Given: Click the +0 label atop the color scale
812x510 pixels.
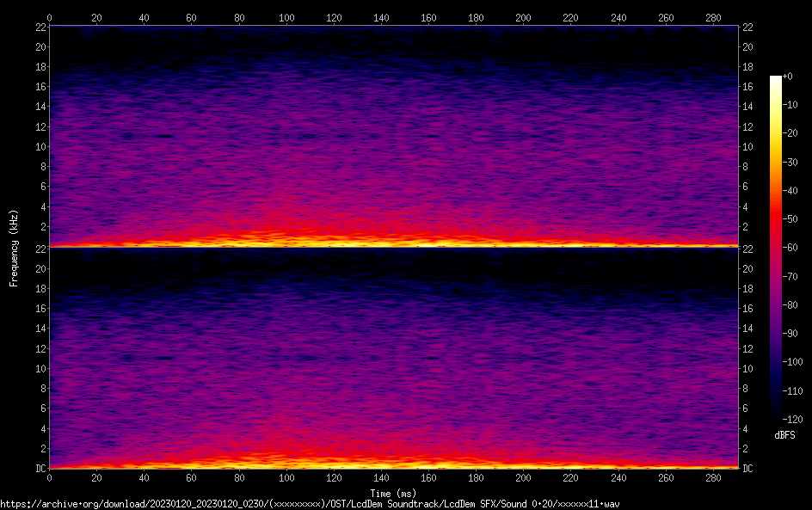Looking at the screenshot, I should (x=788, y=77).
